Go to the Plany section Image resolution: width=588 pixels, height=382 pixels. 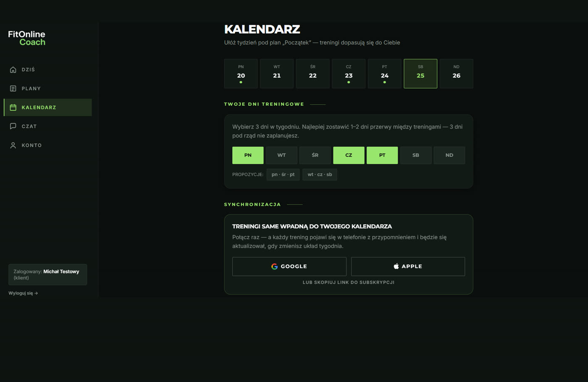tap(48, 89)
